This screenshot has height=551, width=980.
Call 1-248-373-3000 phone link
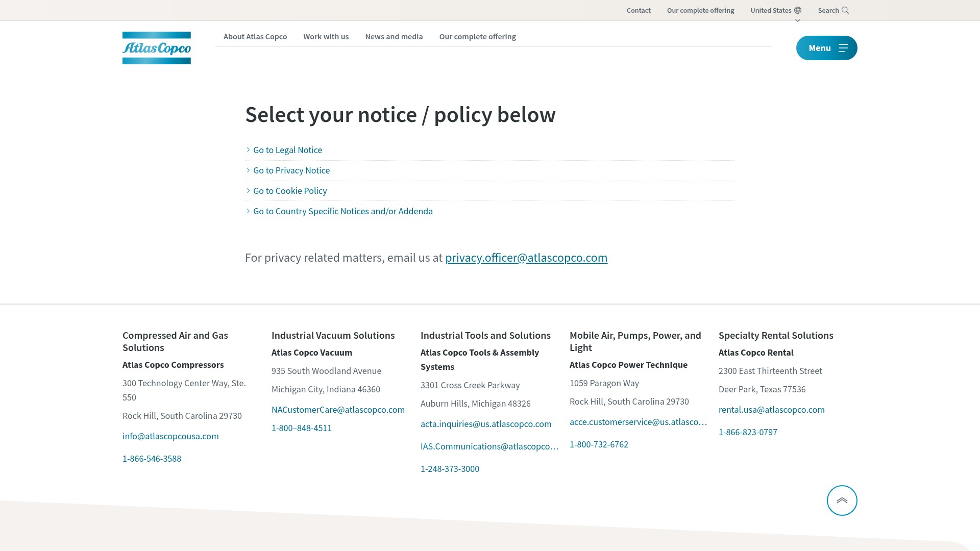450,469
